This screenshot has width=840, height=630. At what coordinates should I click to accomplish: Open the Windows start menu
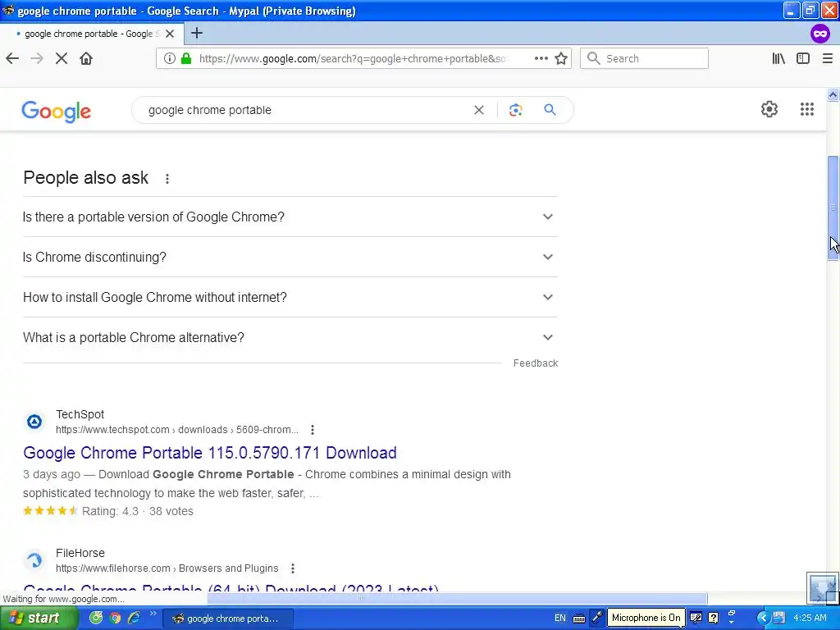[38, 619]
